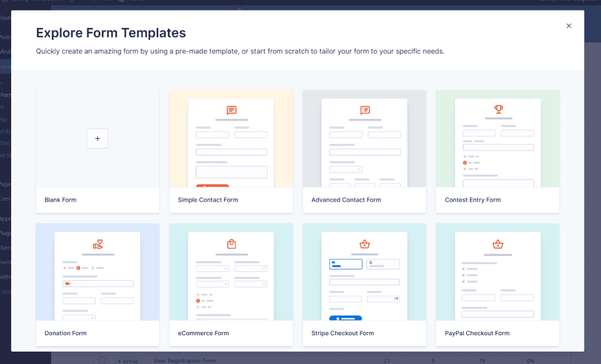Image resolution: width=601 pixels, height=364 pixels.
Task: Click the plus icon in Blank Form card
Action: point(97,138)
